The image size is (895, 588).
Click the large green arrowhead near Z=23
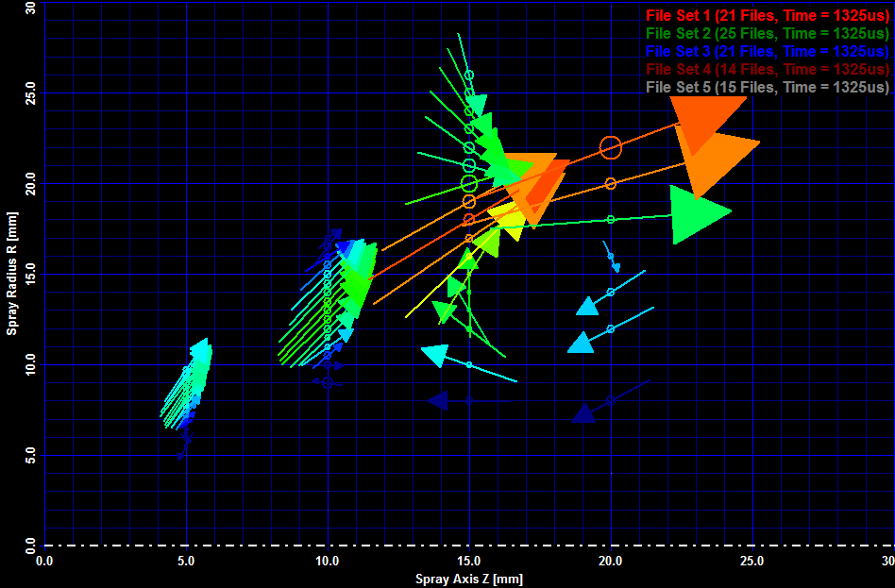click(x=697, y=213)
